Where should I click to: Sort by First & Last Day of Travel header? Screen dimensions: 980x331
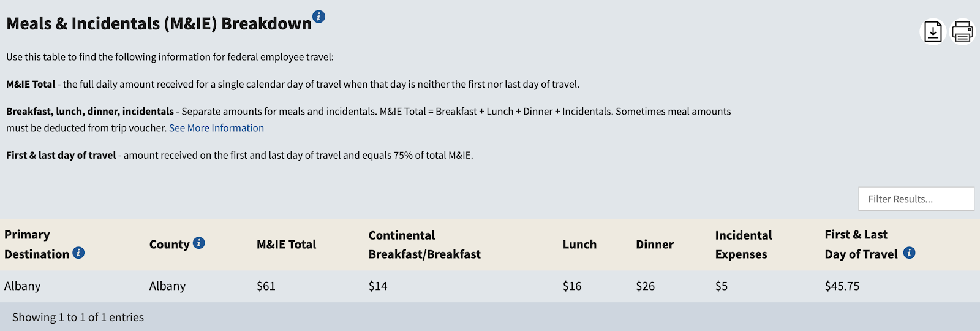click(861, 244)
